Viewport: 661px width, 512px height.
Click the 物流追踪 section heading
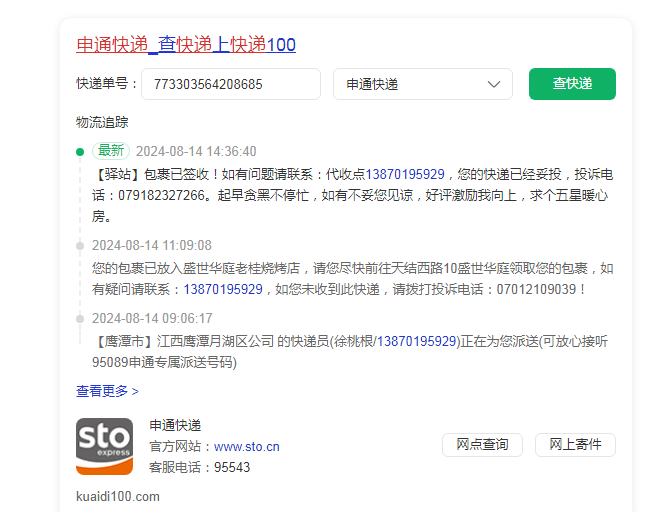click(102, 122)
